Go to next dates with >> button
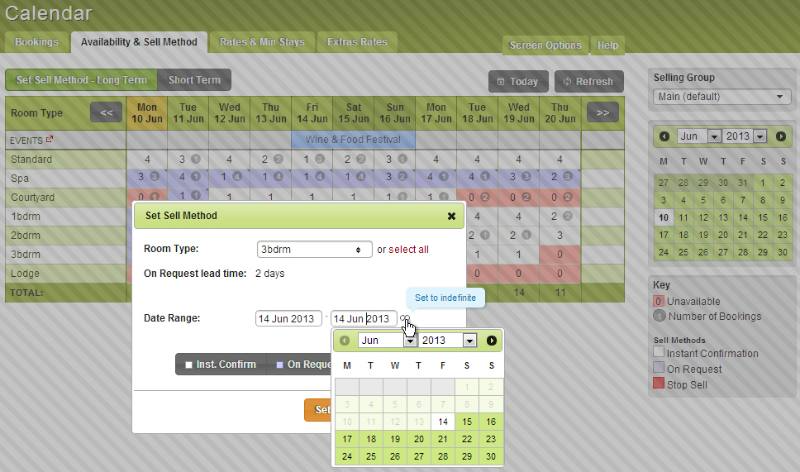 (x=603, y=113)
